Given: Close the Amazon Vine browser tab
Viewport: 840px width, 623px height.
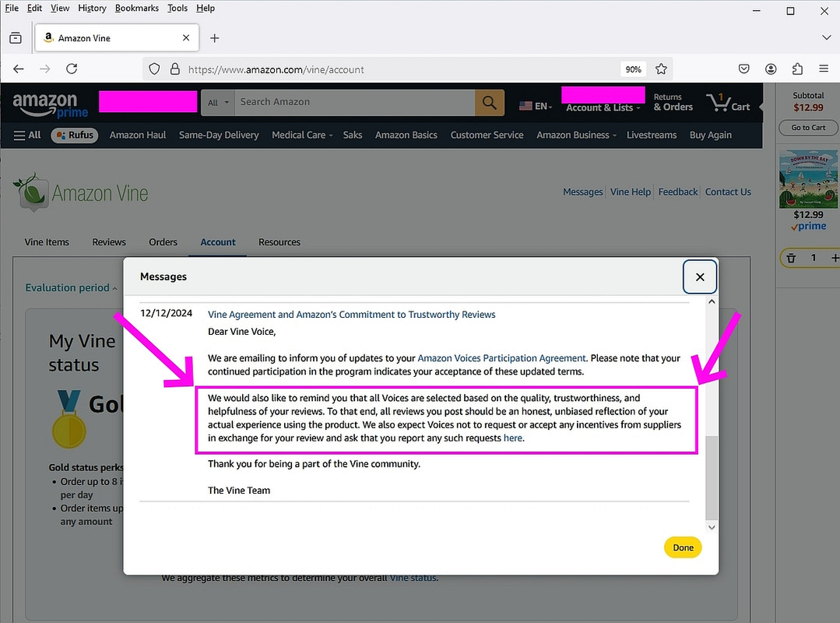Looking at the screenshot, I should 186,37.
